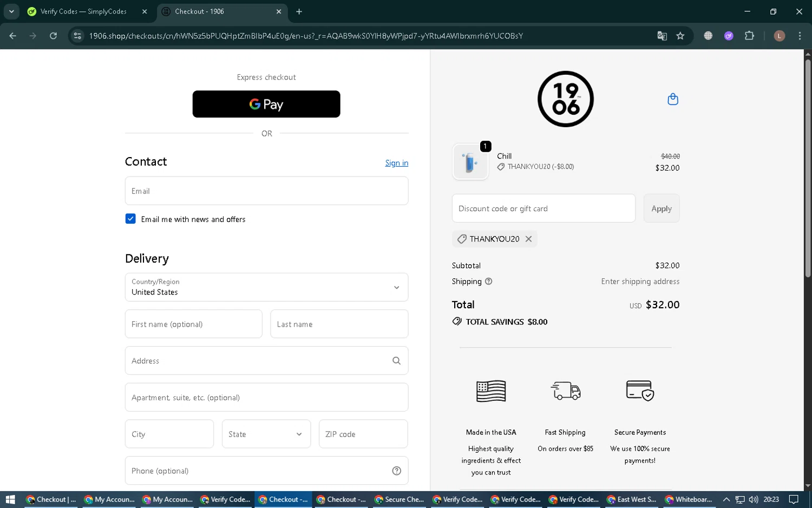
Task: Open the Windows Start menu
Action: click(x=10, y=499)
